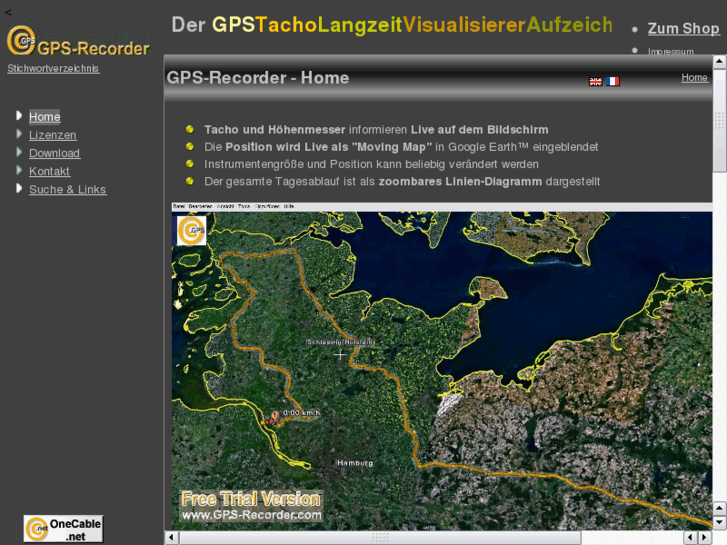Click arrow bullet beside Home menu item
The image size is (727, 545).
point(19,115)
